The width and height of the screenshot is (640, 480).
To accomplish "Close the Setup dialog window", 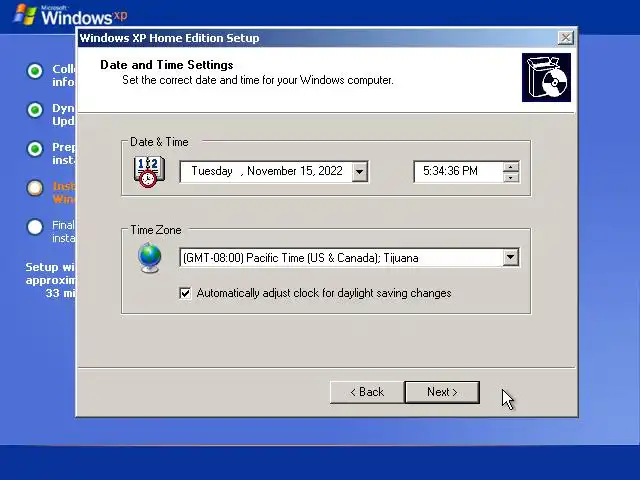I will [565, 38].
